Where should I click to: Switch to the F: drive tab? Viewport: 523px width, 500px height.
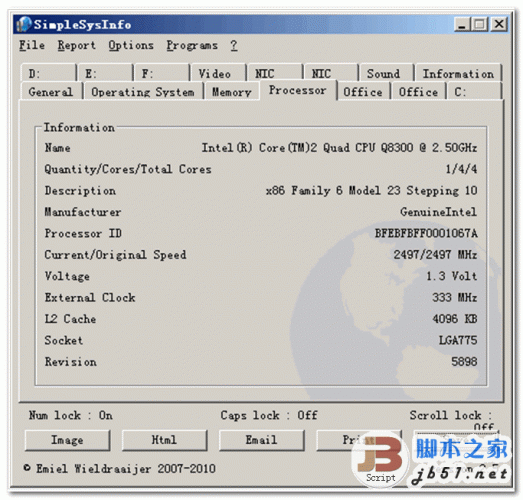[x=162, y=73]
